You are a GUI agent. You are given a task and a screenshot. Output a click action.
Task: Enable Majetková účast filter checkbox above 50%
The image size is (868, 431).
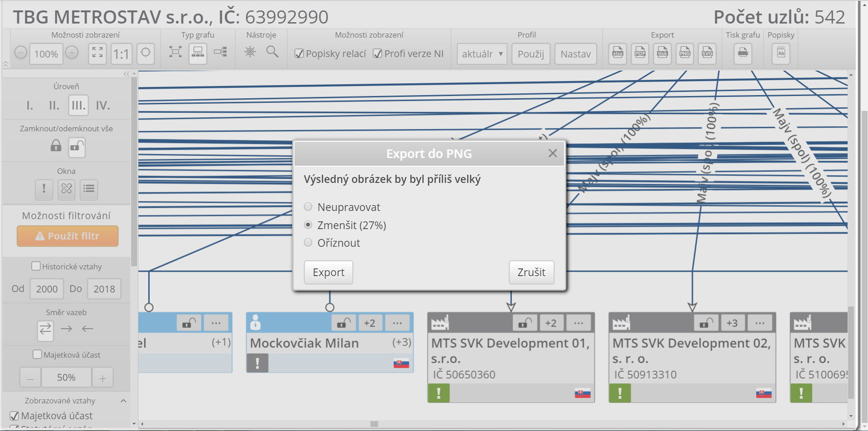coord(37,354)
